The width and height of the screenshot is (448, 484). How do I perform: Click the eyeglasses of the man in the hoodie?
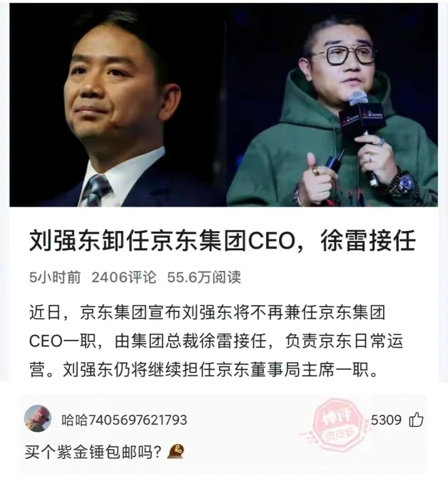click(343, 55)
